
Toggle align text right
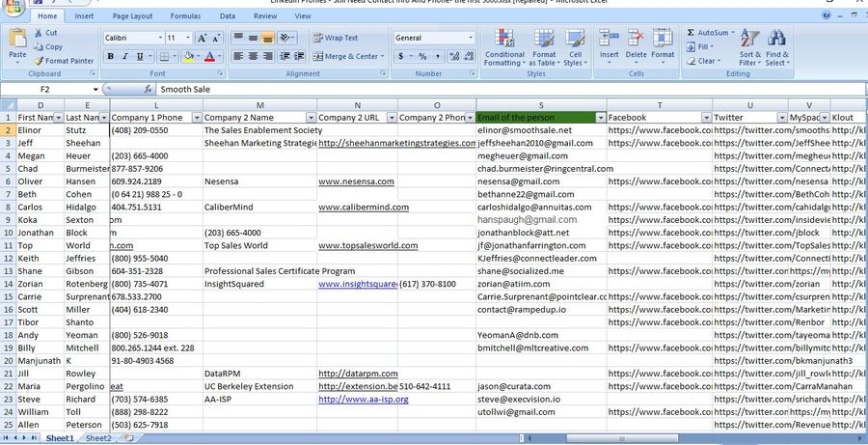click(268, 57)
